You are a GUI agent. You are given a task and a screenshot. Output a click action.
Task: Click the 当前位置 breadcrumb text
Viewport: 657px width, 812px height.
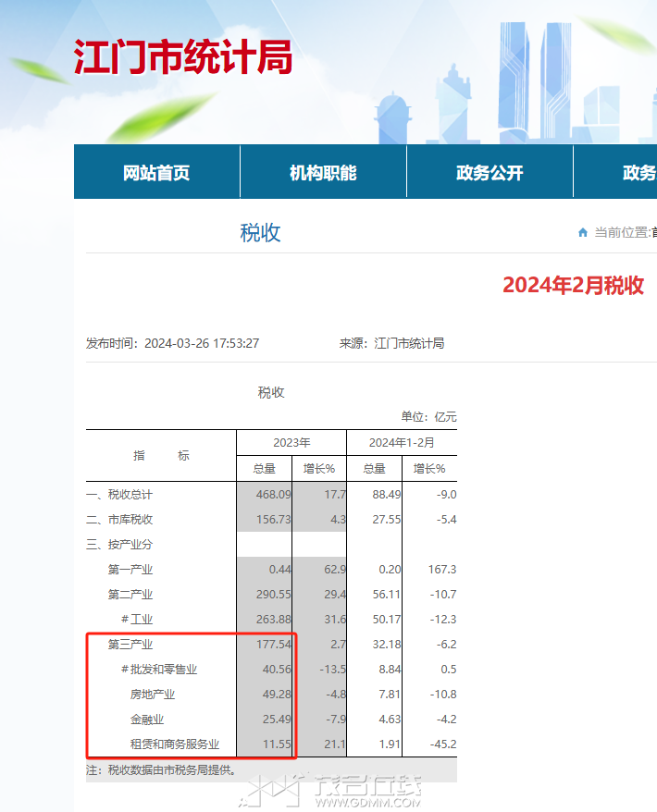pos(622,232)
